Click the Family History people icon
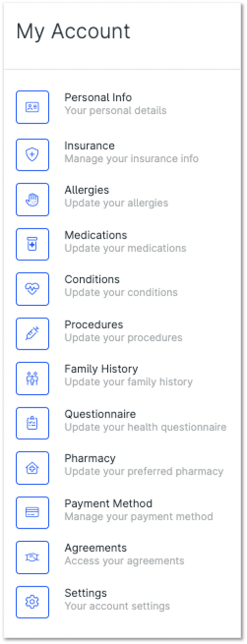 pyautogui.click(x=32, y=378)
